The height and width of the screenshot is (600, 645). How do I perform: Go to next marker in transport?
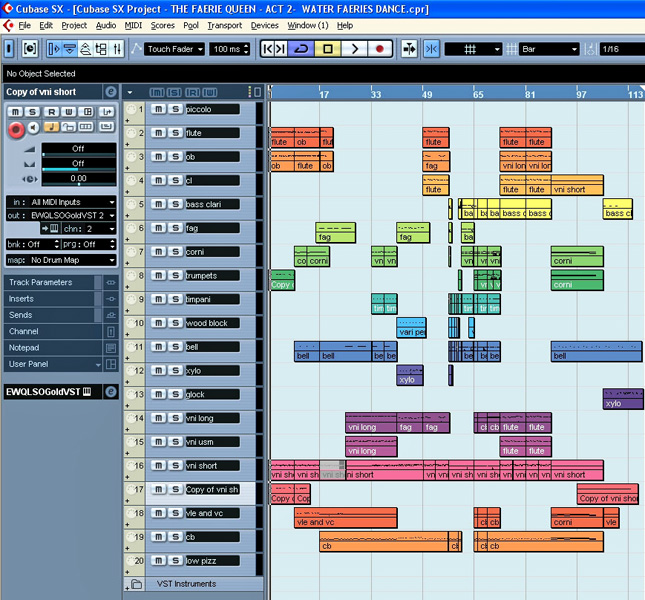pos(281,49)
